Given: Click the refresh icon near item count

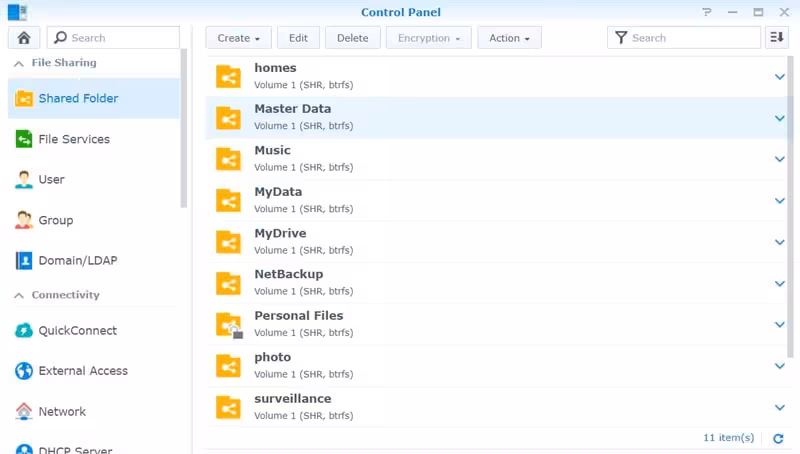Looking at the screenshot, I should (778, 439).
